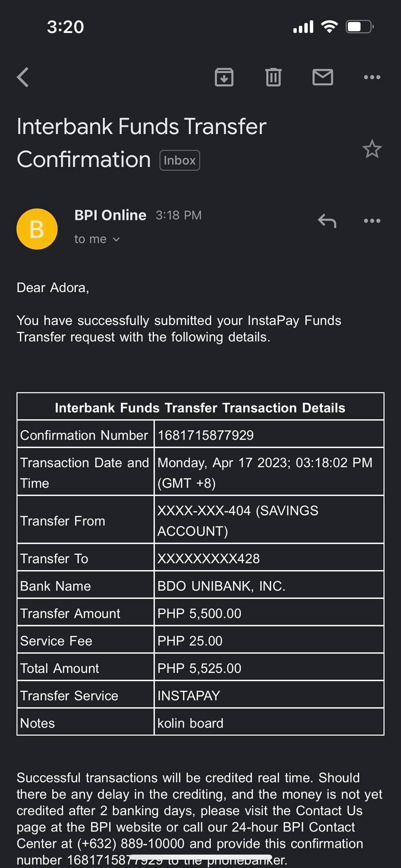401x868 pixels.
Task: Tap the status bar clock
Action: [x=65, y=27]
